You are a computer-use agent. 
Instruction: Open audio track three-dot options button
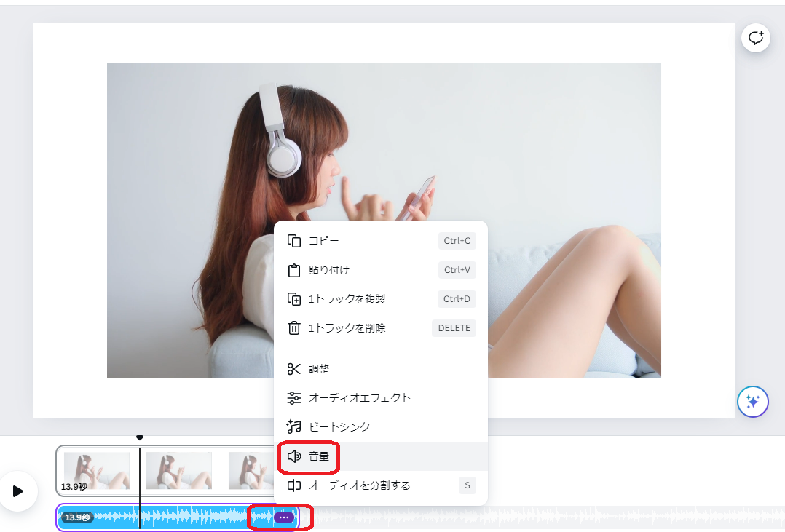coord(284,517)
